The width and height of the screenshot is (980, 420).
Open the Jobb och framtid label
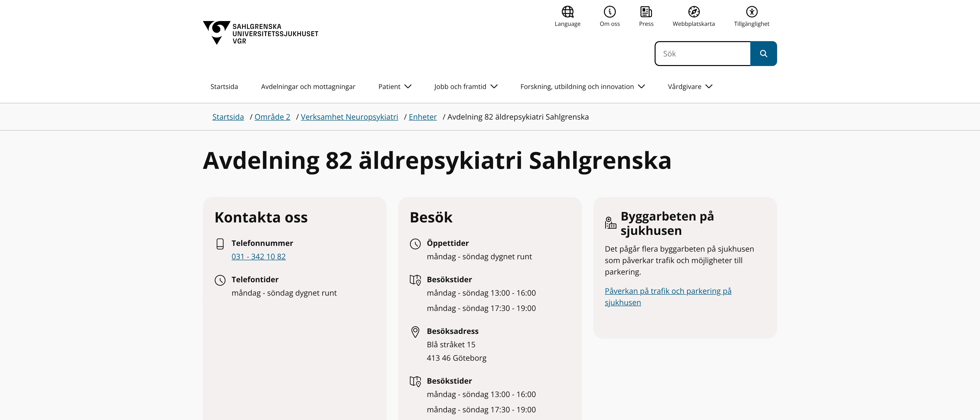pos(460,86)
